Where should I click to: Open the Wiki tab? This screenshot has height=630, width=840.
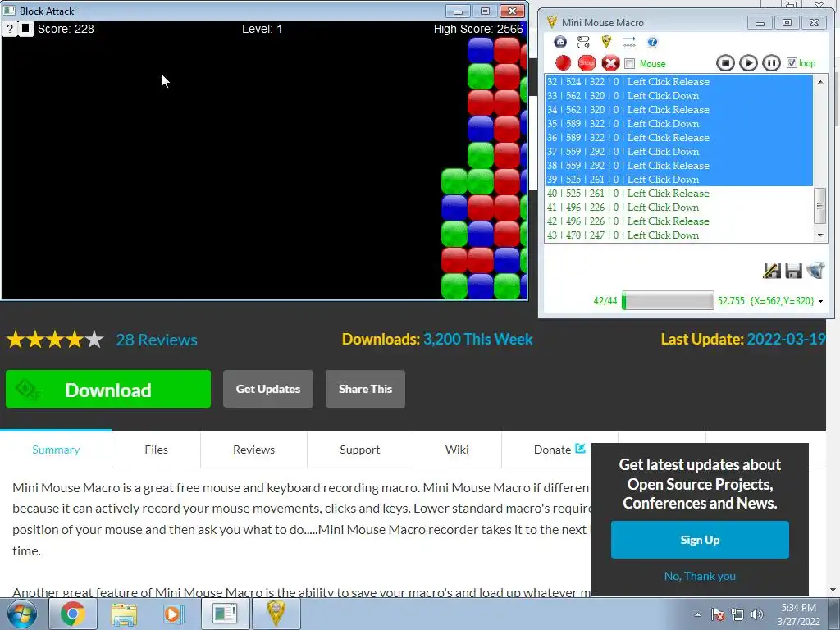[457, 450]
